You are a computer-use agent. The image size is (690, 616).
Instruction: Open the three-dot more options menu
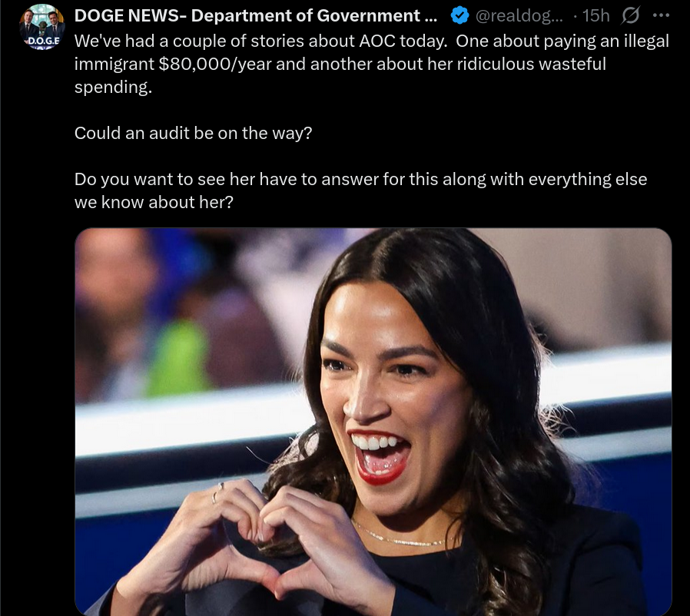coord(661,15)
